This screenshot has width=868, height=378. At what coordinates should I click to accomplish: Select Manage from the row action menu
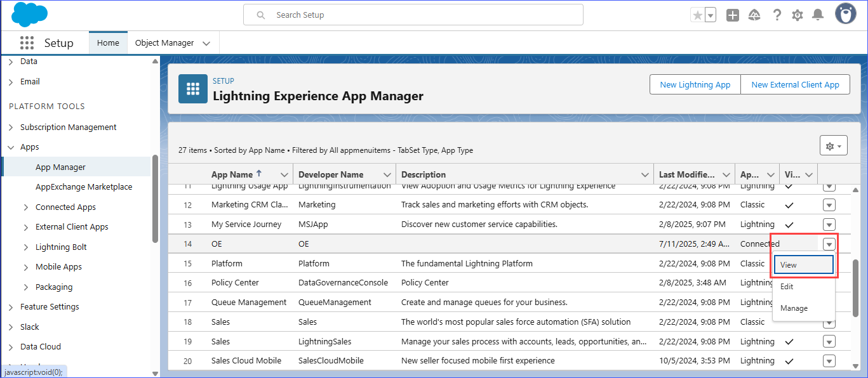(x=794, y=308)
